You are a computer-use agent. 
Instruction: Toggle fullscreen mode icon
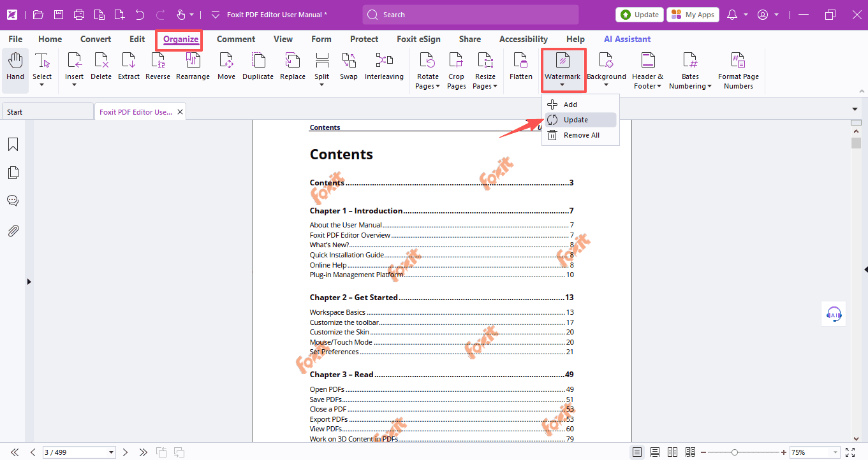[x=850, y=452]
